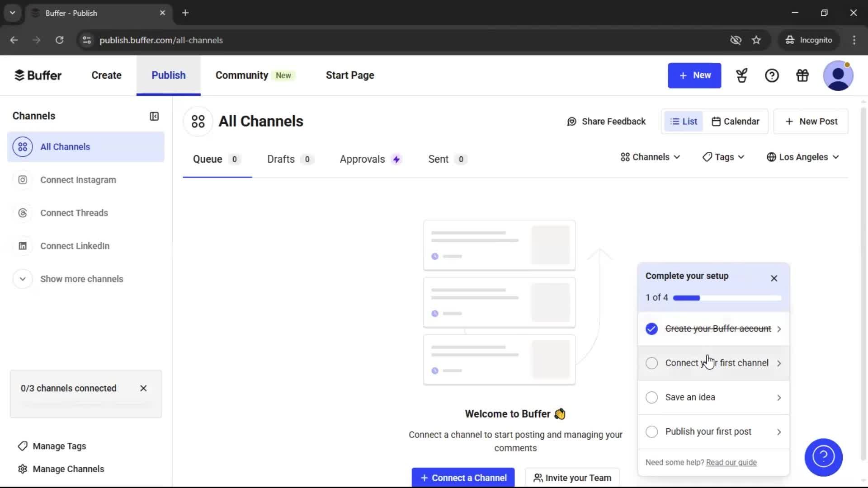The height and width of the screenshot is (488, 868).
Task: Click the Connect a Channel button
Action: coord(463,478)
